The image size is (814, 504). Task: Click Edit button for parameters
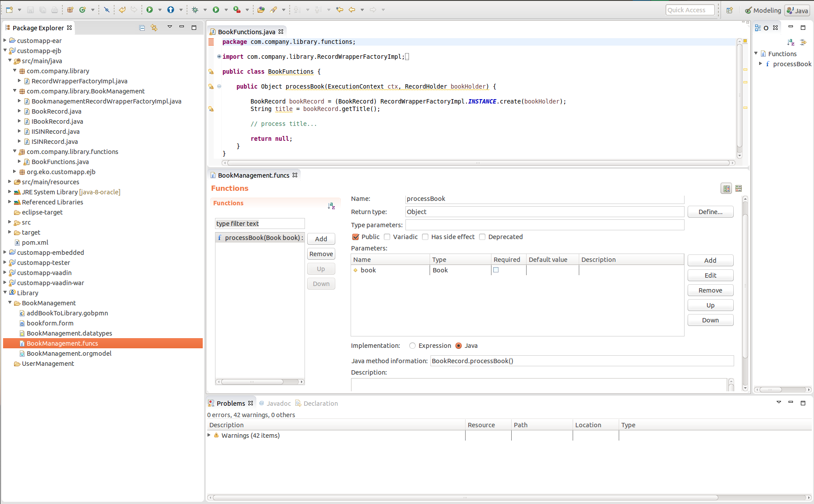click(710, 275)
